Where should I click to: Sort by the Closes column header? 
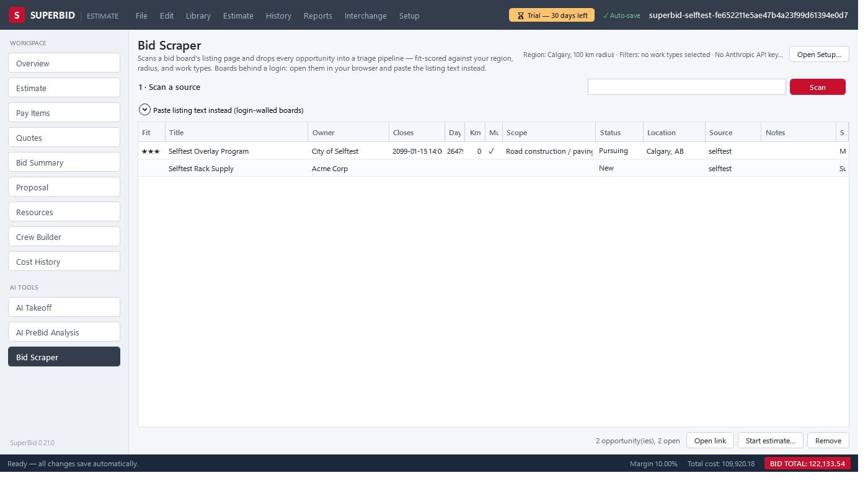417,132
